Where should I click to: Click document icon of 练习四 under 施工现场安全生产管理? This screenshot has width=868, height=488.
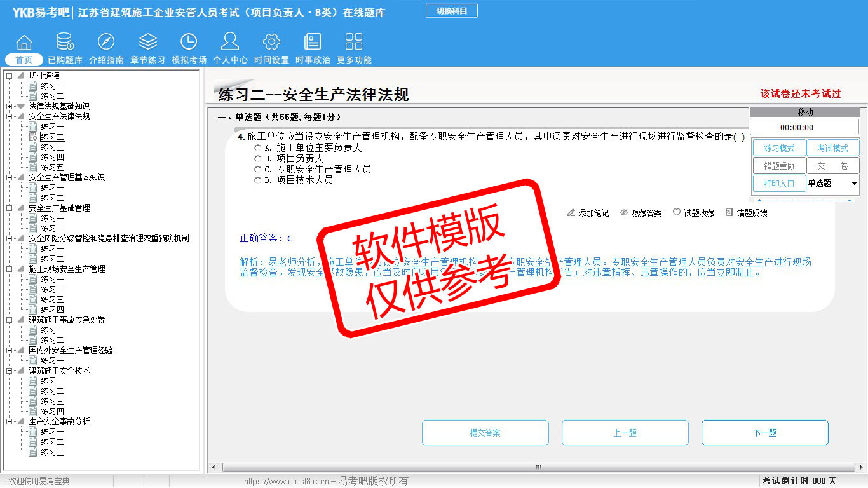tap(33, 309)
